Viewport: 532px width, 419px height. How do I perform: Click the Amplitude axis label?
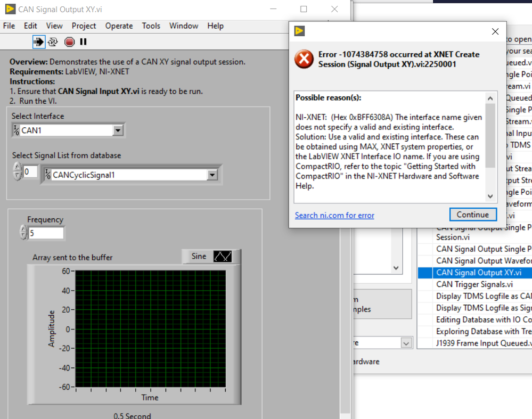(51, 328)
